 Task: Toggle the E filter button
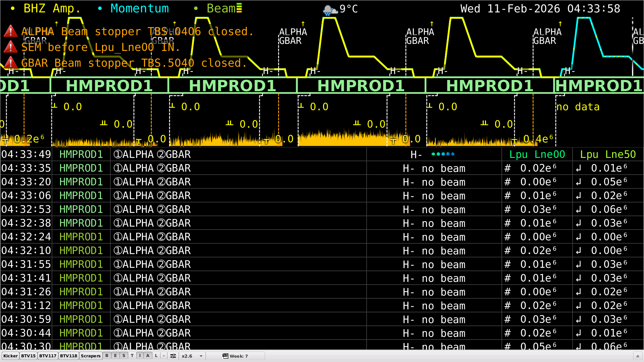point(115,356)
